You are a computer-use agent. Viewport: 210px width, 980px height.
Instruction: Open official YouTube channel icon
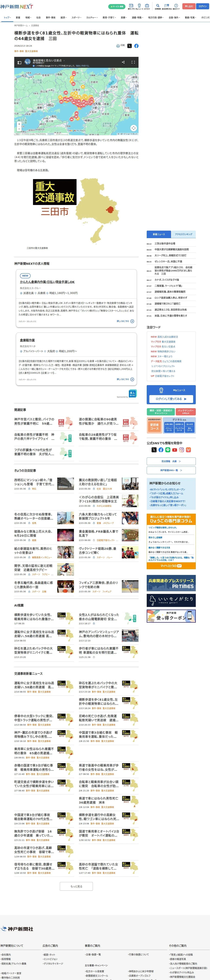(x=175, y=450)
